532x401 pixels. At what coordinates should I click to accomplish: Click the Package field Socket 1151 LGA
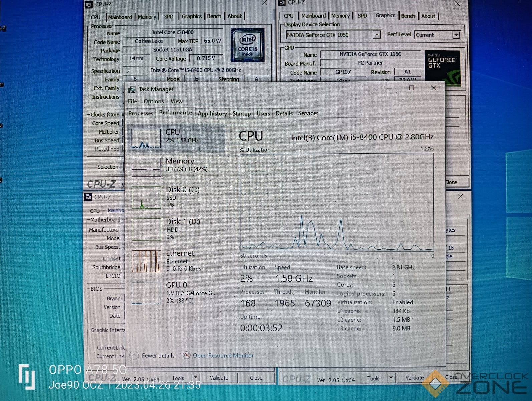coord(173,50)
